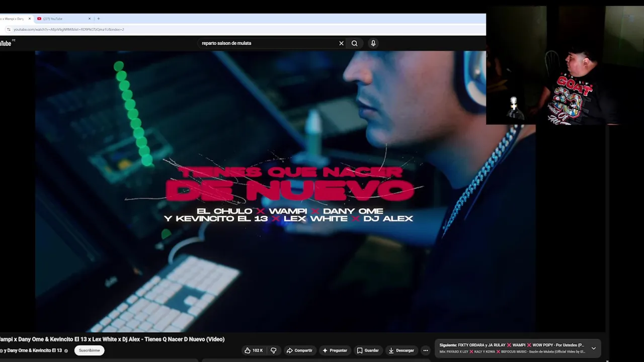Clear the search box with the X icon
The image size is (644, 362).
pos(341,43)
